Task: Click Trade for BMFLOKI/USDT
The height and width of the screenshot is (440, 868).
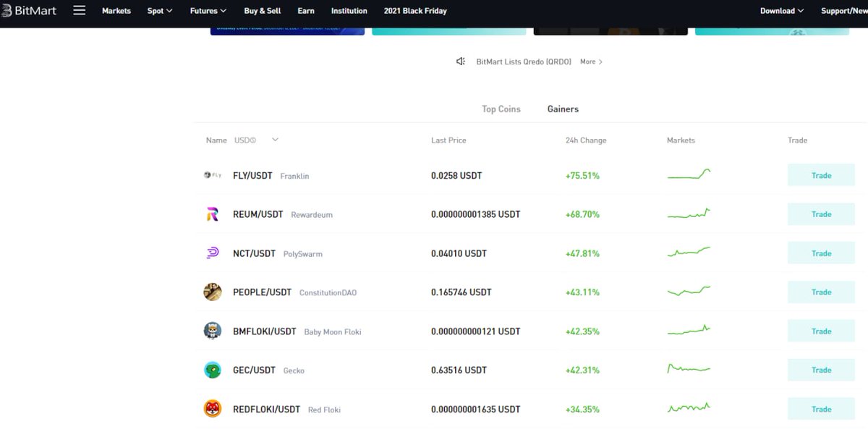Action: (x=821, y=331)
